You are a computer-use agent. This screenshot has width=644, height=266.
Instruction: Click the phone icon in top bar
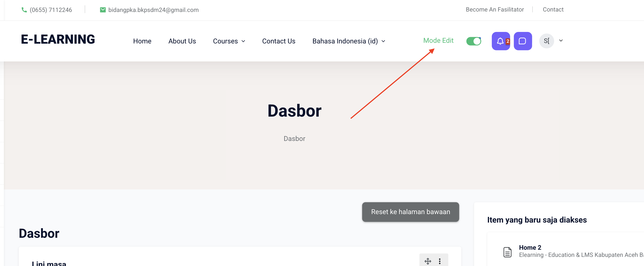tap(24, 10)
